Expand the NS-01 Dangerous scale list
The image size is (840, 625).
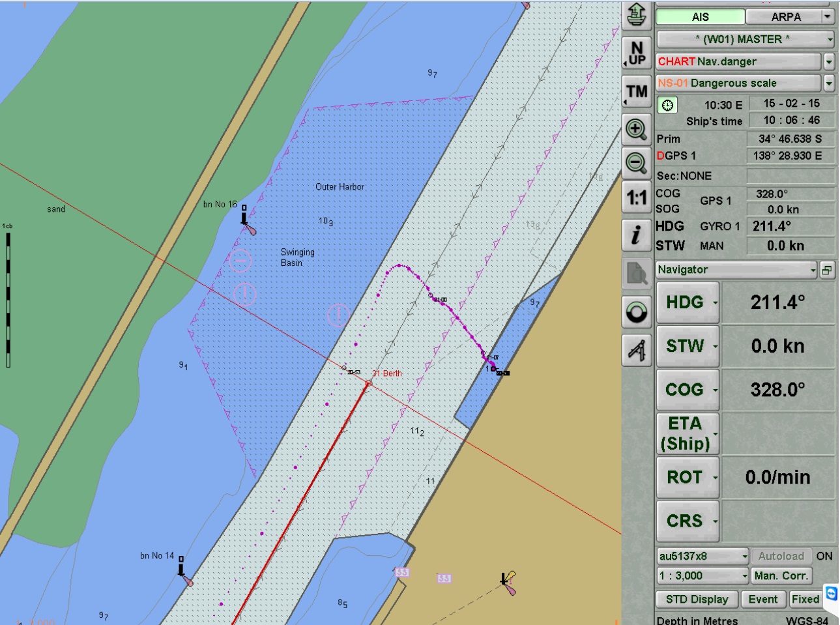[829, 83]
